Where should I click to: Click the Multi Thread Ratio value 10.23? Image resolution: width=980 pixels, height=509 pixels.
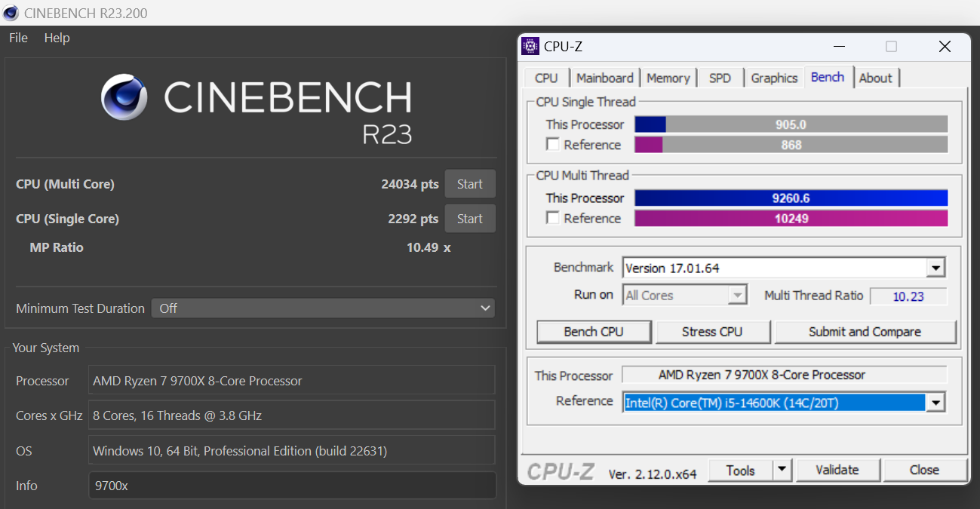click(x=908, y=296)
